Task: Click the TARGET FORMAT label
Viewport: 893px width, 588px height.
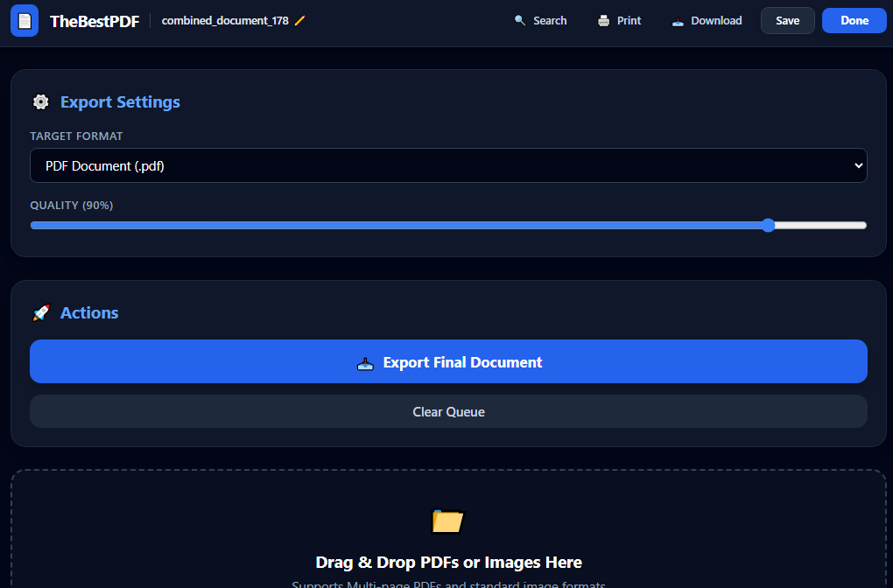Action: point(76,136)
